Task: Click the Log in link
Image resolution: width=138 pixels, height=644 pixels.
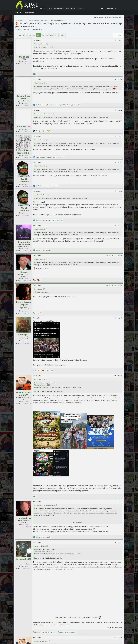Action: point(103,8)
